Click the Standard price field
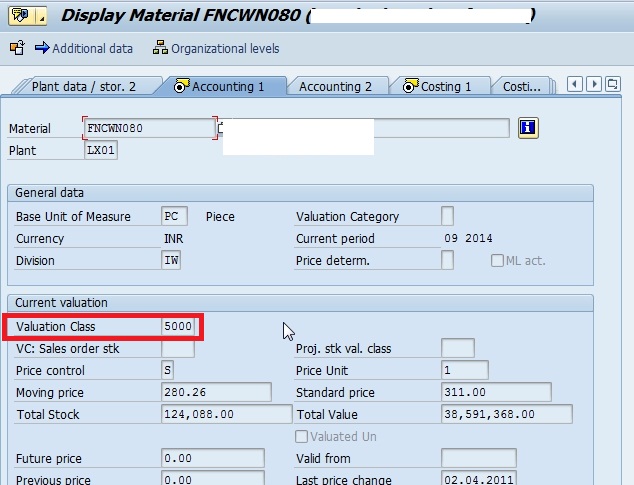634x485 pixels. point(496,392)
